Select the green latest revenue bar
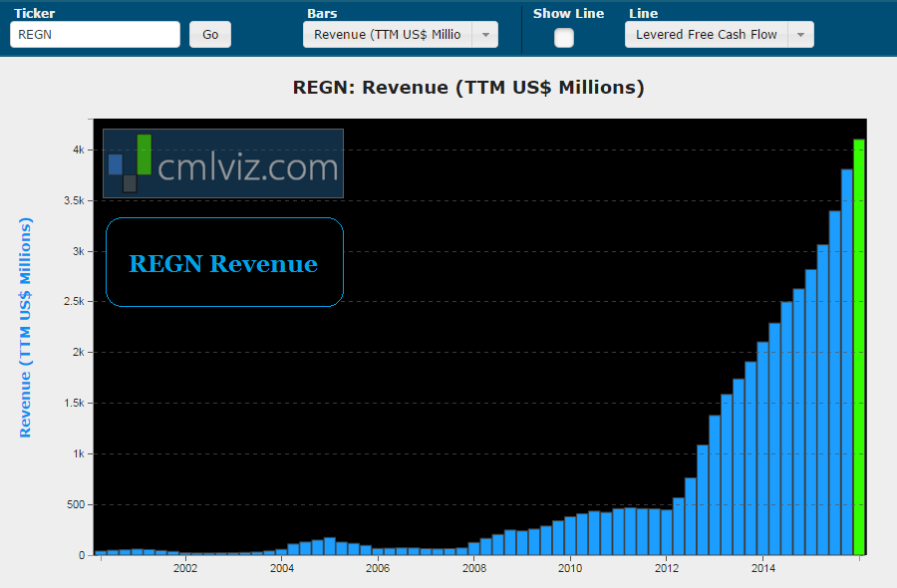 859,347
